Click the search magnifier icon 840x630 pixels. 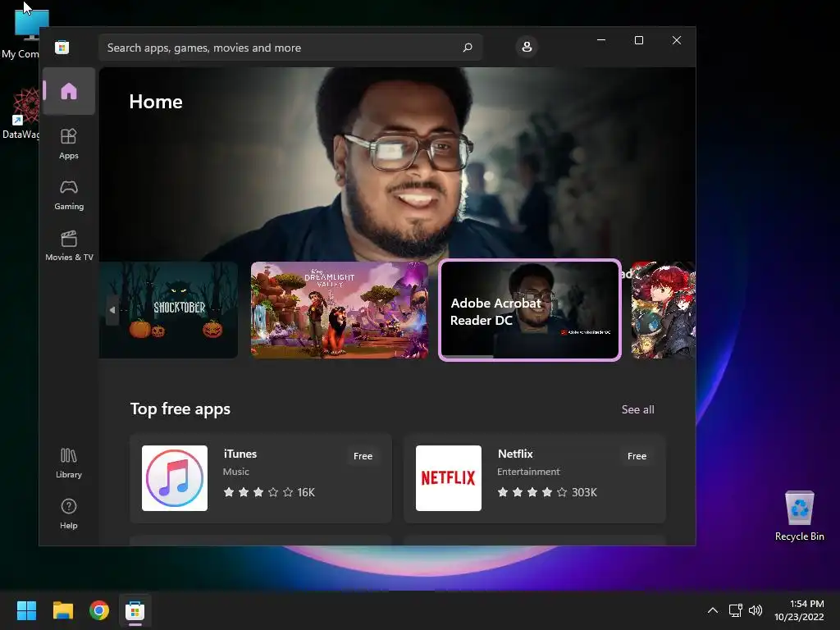click(468, 47)
